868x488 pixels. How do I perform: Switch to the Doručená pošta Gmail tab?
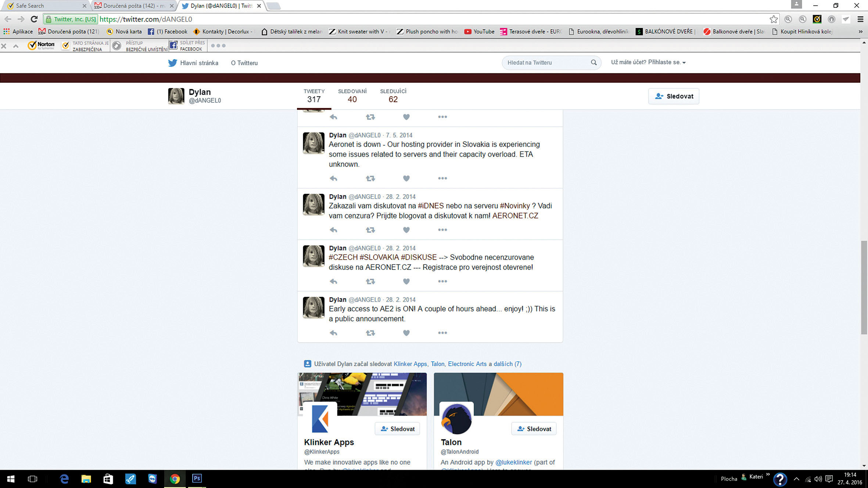[x=134, y=6]
